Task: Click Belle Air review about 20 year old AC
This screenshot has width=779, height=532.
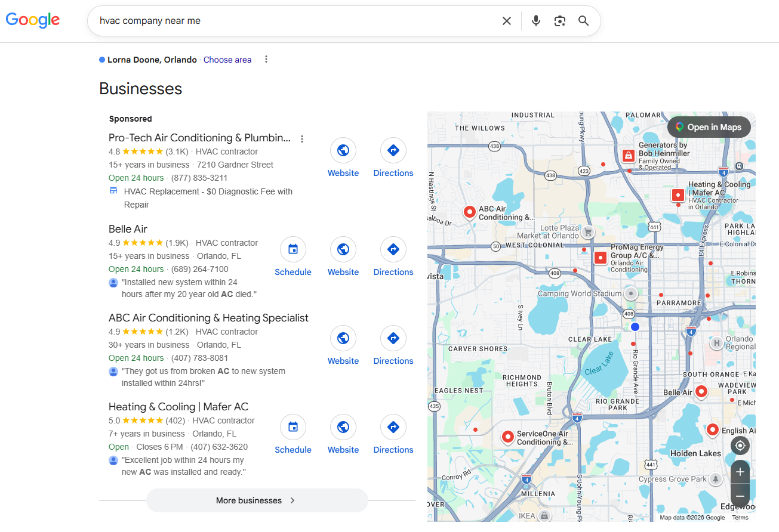Action: point(189,288)
